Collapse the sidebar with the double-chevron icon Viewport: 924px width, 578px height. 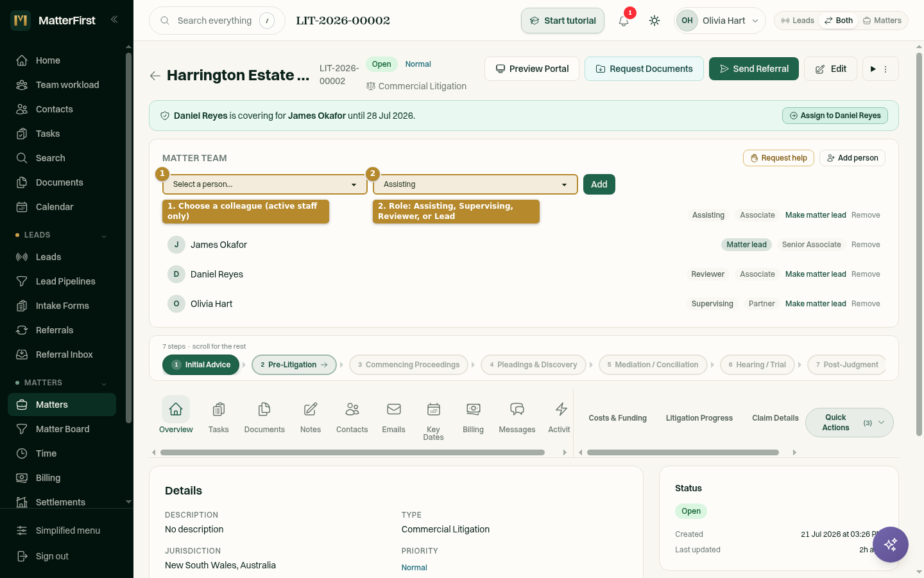(114, 19)
